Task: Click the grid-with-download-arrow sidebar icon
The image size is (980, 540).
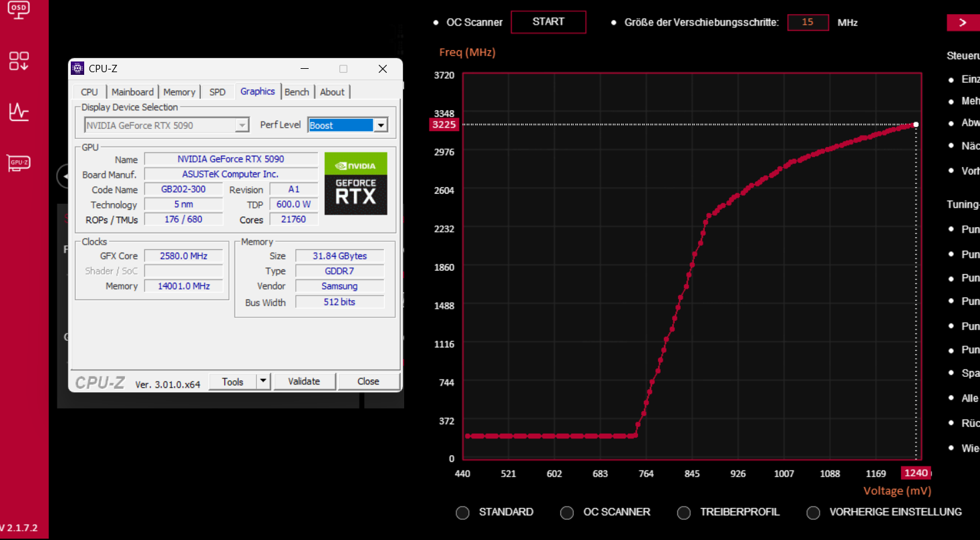Action: 19,61
